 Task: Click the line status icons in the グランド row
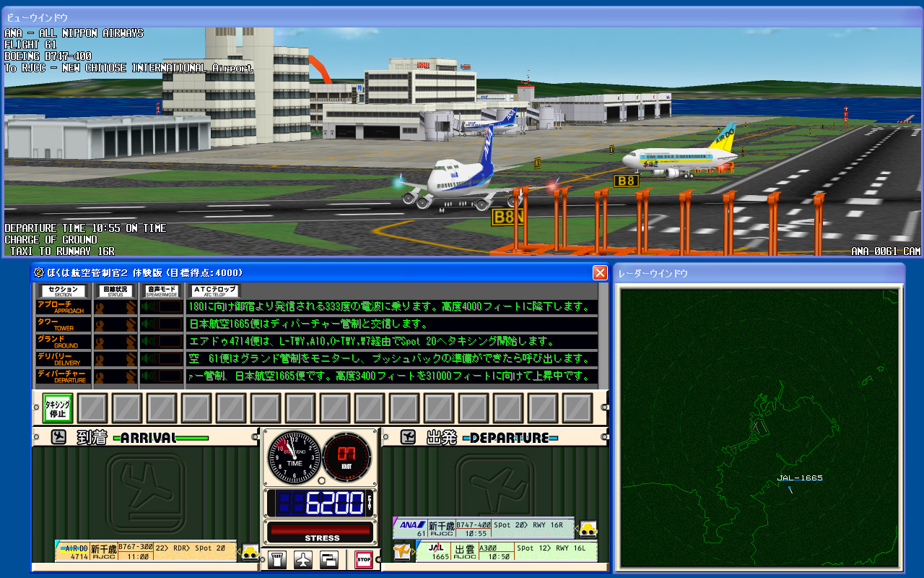pyautogui.click(x=115, y=342)
